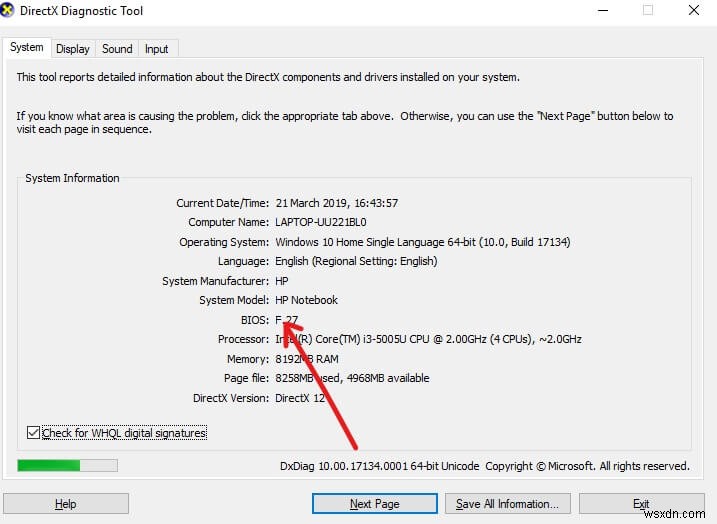Click the System Model value HP Notebook

click(306, 300)
